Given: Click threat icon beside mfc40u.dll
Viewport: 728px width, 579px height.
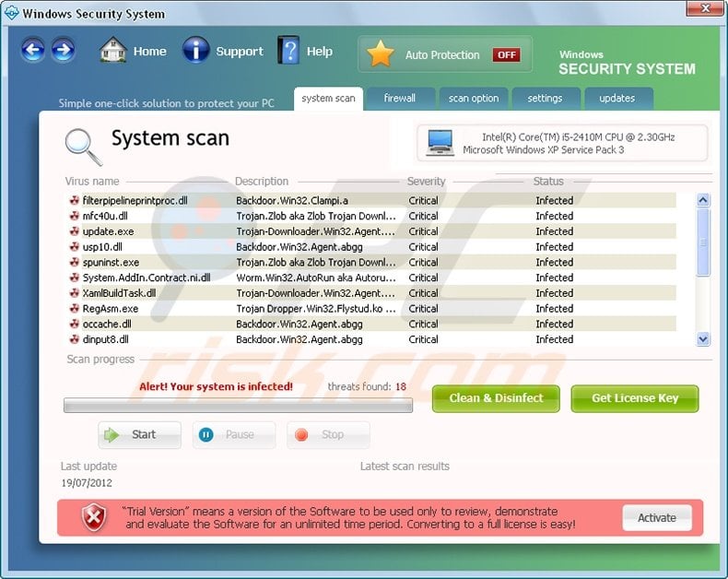Looking at the screenshot, I should click(x=74, y=216).
